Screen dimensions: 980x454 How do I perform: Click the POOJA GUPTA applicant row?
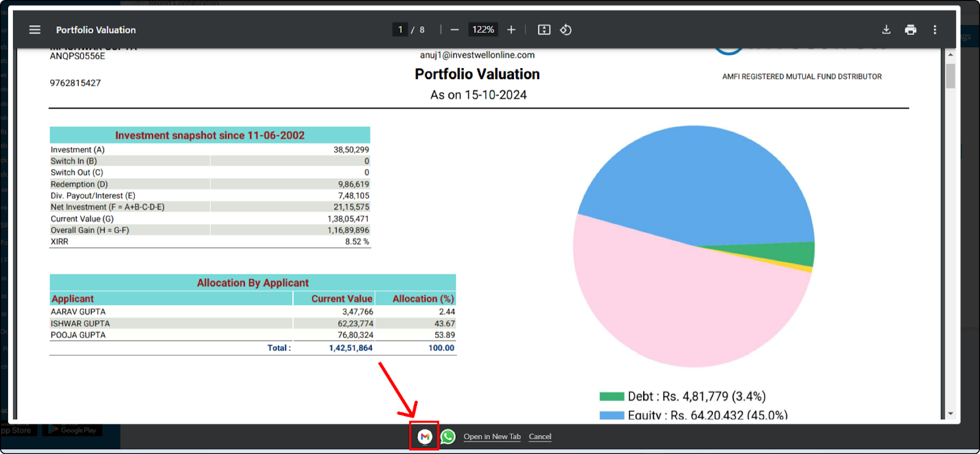pos(253,335)
